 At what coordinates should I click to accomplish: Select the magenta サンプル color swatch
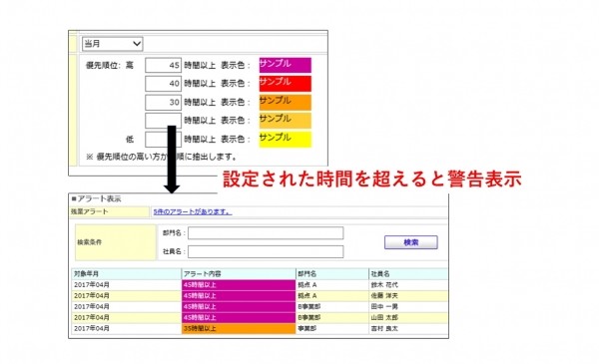tap(285, 65)
